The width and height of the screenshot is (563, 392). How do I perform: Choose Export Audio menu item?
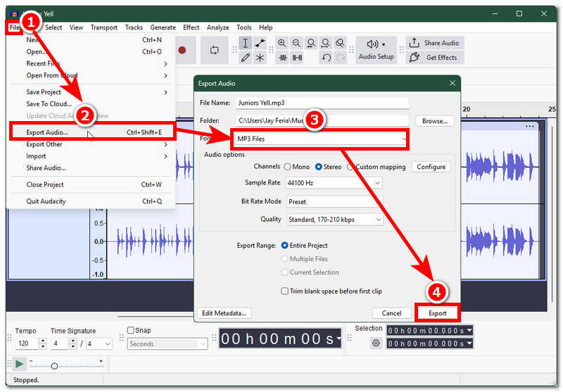(92, 132)
